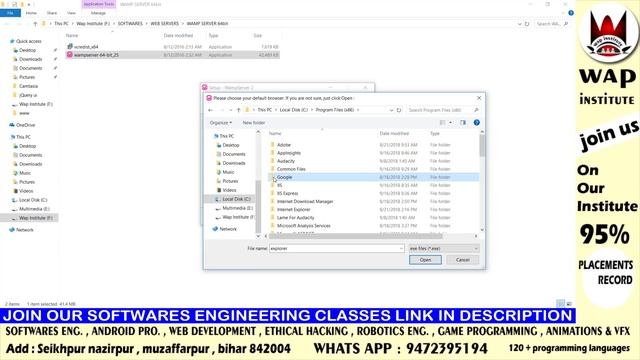This screenshot has height=360, width=640.
Task: Select Pictures in dialog tree
Action: pyautogui.click(x=230, y=181)
